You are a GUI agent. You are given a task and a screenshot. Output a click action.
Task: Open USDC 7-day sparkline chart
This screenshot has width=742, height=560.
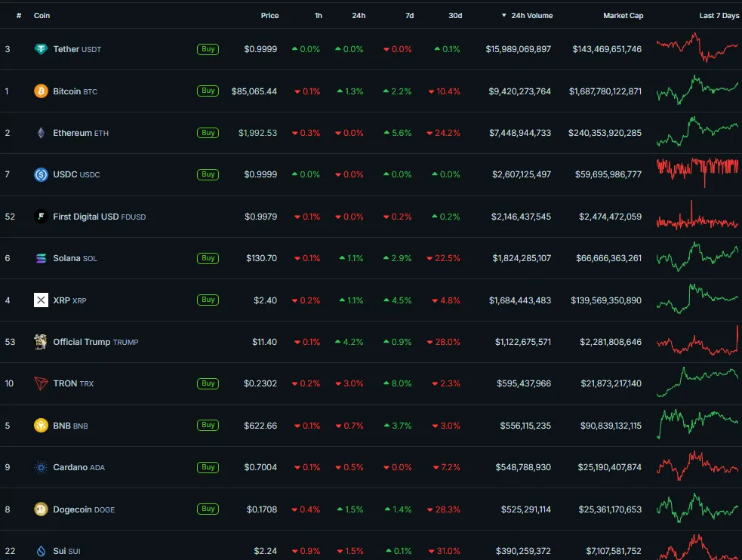(697, 173)
